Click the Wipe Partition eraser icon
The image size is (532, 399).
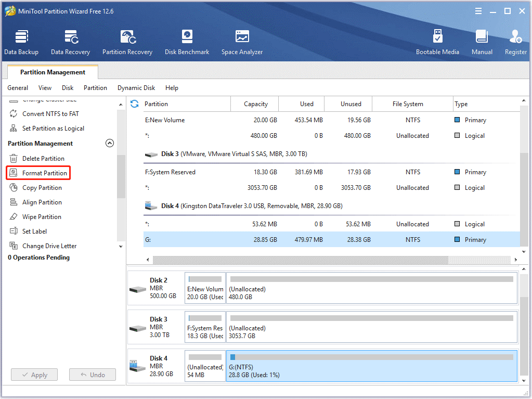pos(13,216)
